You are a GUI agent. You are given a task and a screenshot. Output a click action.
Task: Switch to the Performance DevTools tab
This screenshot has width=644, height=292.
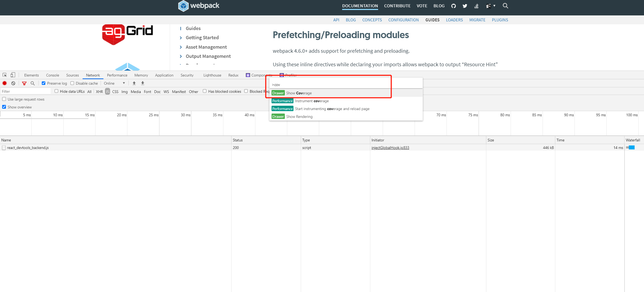click(117, 75)
